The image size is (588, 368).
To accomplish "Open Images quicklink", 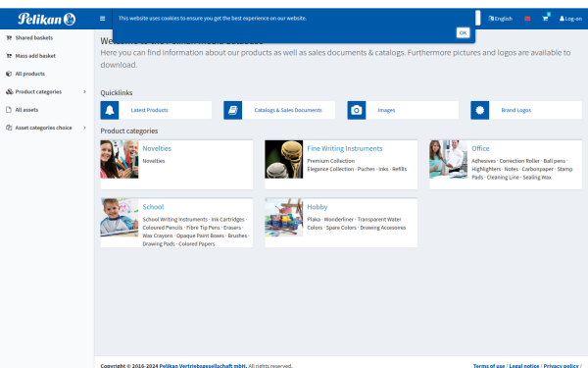I will 386,110.
